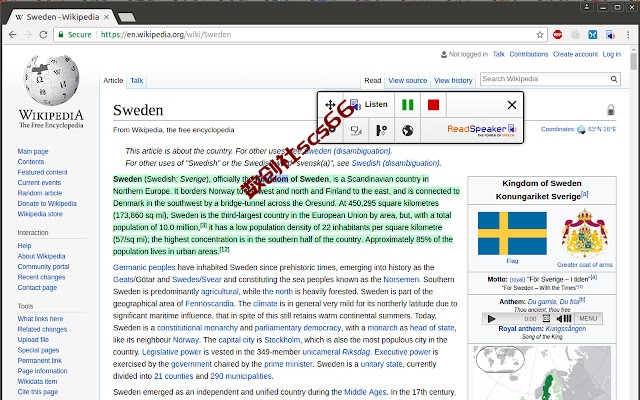Click the 63°N 16°E coordinates link
This screenshot has height=400, width=640.
[602, 129]
